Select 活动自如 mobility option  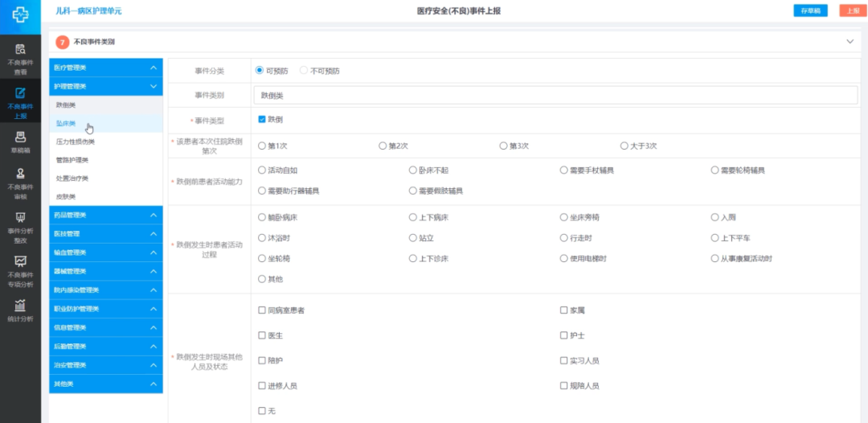[262, 170]
